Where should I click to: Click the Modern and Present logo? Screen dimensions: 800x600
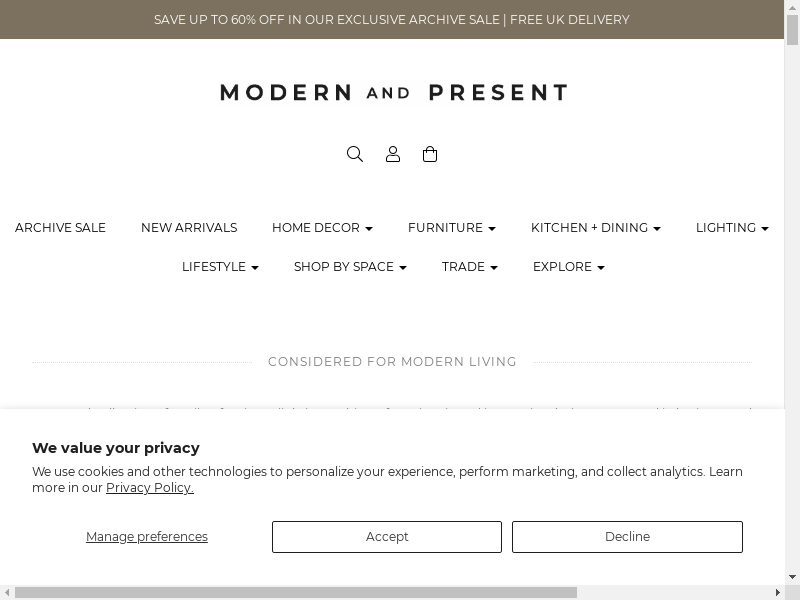(x=393, y=93)
